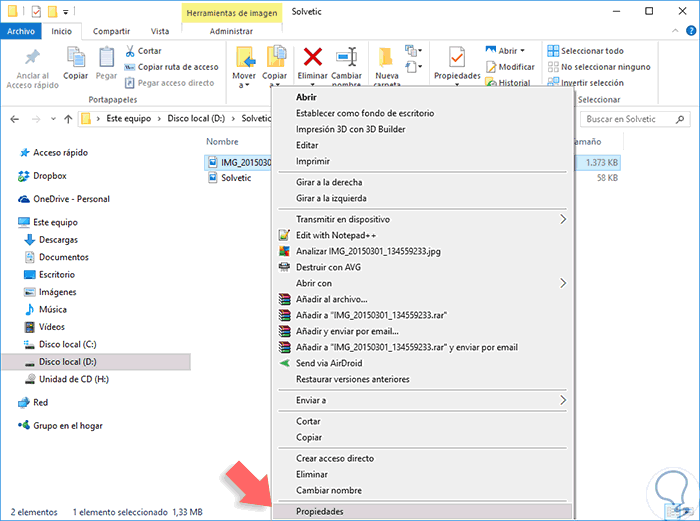Click the Nueva carpeta icon
Image resolution: width=700 pixels, height=521 pixels.
[x=387, y=58]
